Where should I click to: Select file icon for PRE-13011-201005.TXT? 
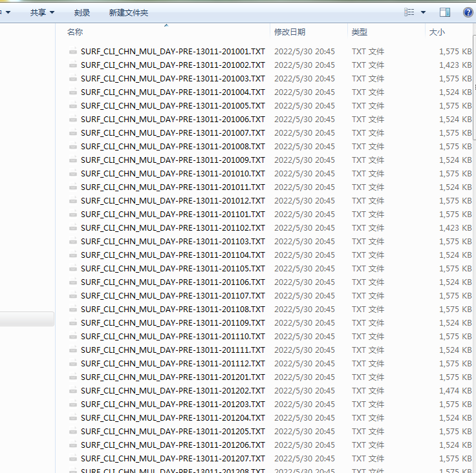coord(73,105)
